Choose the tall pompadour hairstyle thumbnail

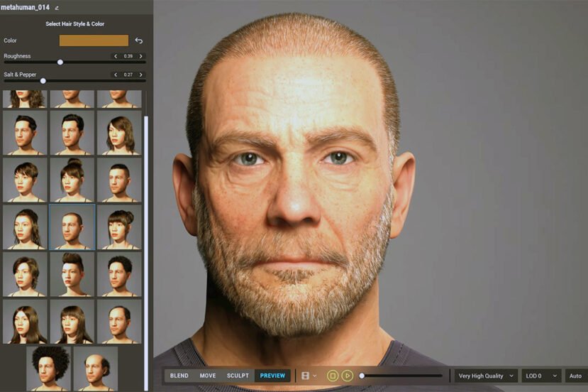pyautogui.click(x=72, y=275)
